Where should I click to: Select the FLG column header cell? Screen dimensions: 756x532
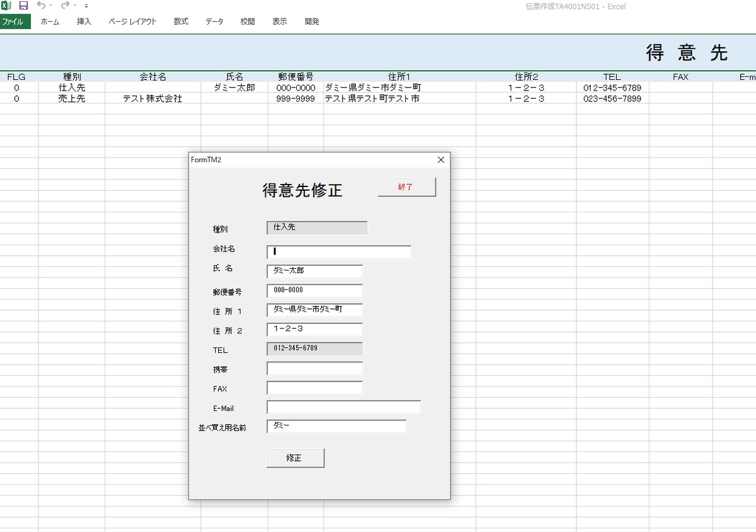[x=16, y=77]
